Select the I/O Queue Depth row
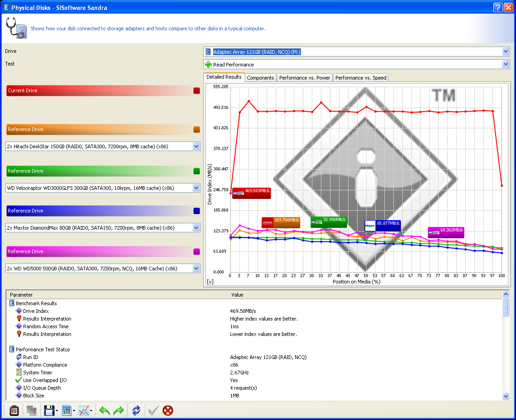Screen dimensions: 516x420 pos(254,387)
